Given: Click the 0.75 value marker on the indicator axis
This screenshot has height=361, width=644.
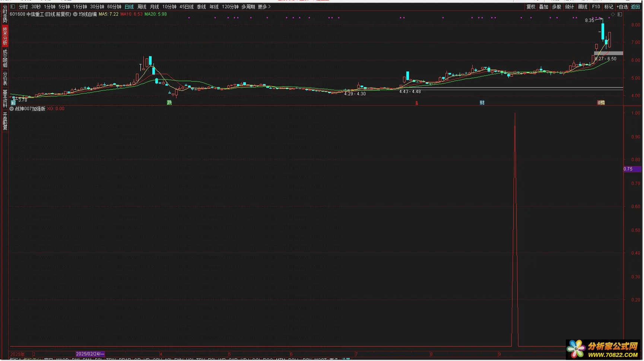Looking at the screenshot, I should tap(628, 169).
